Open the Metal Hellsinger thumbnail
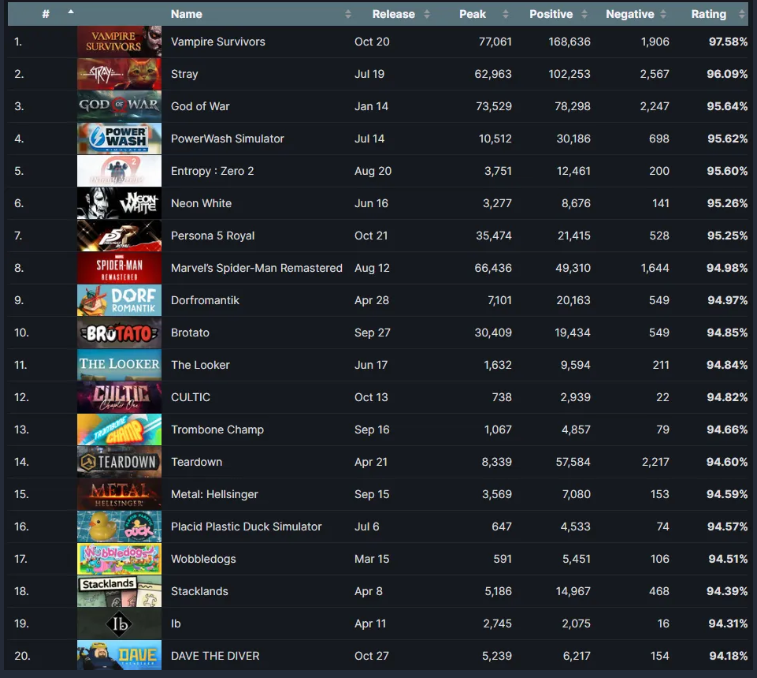Viewport: 757px width, 678px height. coord(119,494)
